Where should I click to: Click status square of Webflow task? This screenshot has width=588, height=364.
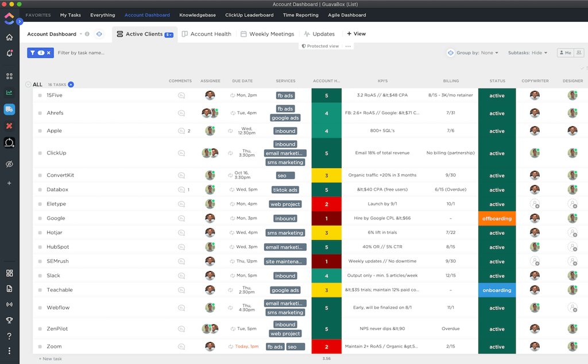click(x=40, y=307)
